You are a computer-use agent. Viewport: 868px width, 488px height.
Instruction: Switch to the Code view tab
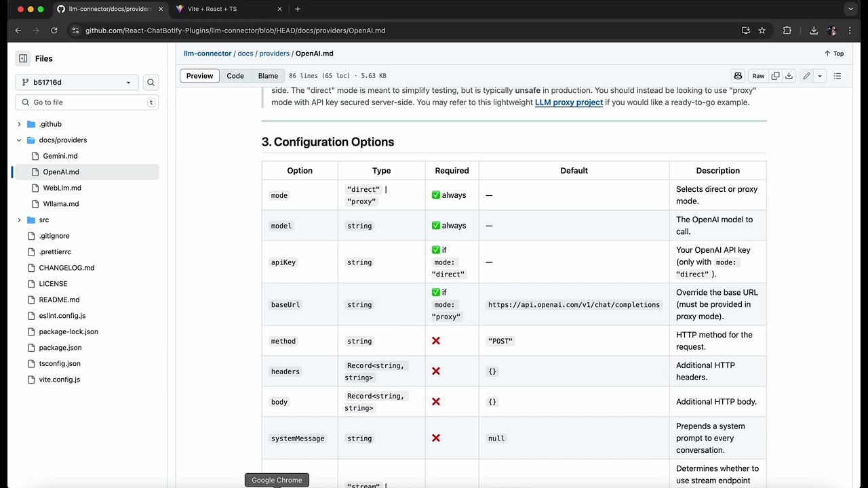click(x=235, y=76)
